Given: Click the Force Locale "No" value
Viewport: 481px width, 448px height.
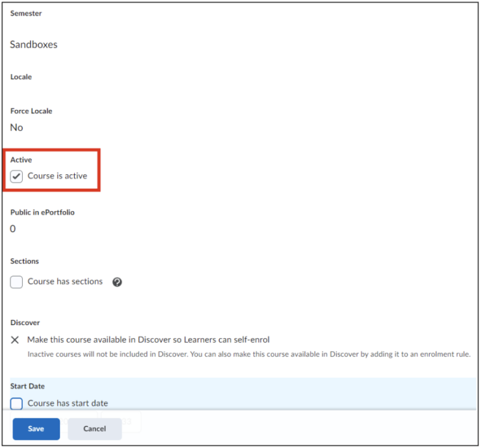Looking at the screenshot, I should tap(17, 127).
